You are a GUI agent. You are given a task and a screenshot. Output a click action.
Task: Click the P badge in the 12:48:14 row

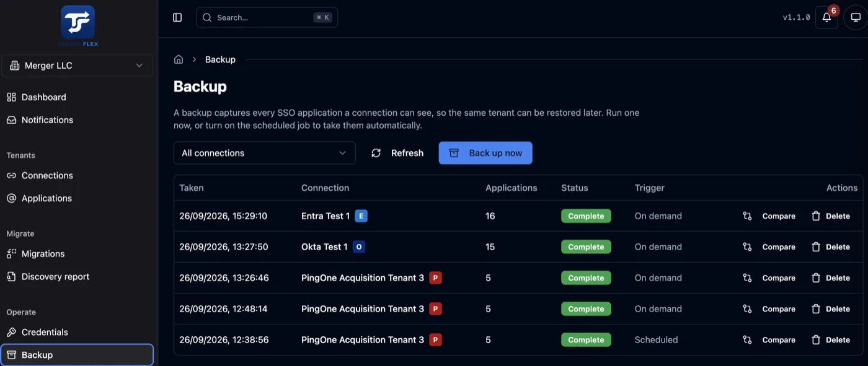coord(436,309)
